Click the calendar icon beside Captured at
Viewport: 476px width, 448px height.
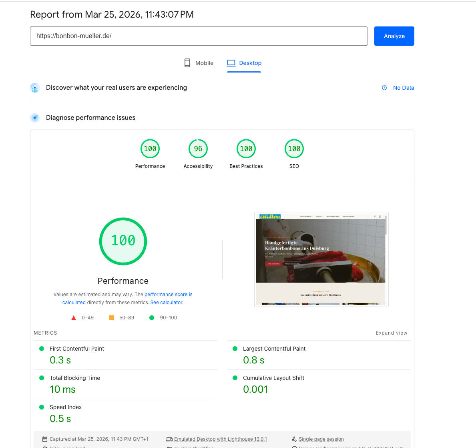point(45,439)
